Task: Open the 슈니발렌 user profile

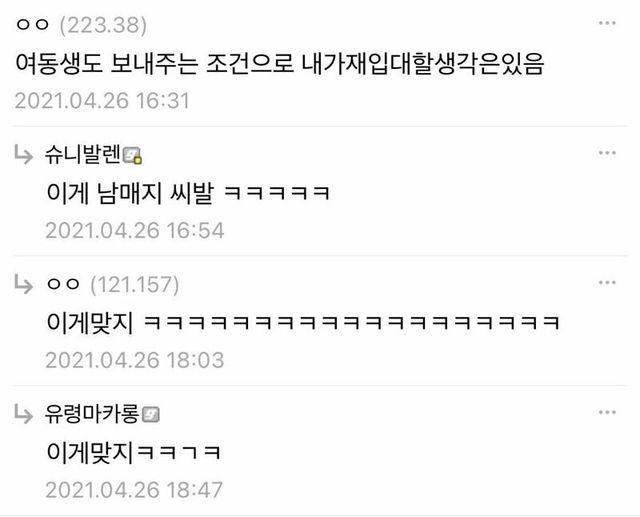Action: point(83,155)
